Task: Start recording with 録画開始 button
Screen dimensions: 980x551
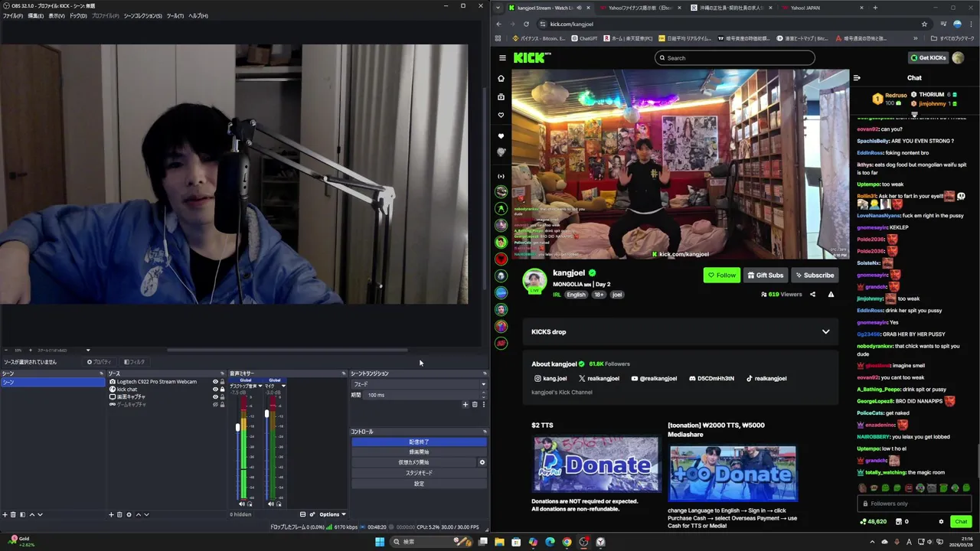Action: (x=419, y=452)
